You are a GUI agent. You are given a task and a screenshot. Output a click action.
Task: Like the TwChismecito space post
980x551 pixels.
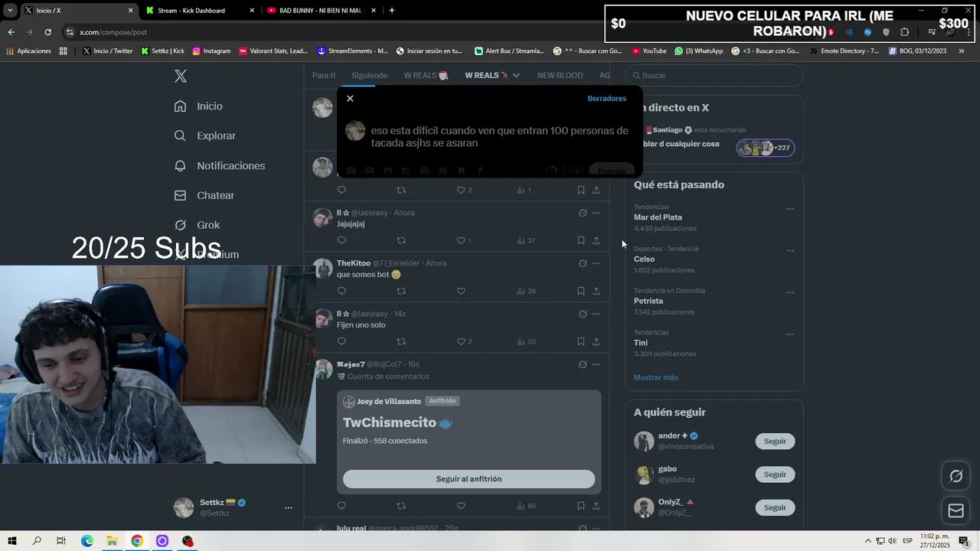[x=461, y=506]
